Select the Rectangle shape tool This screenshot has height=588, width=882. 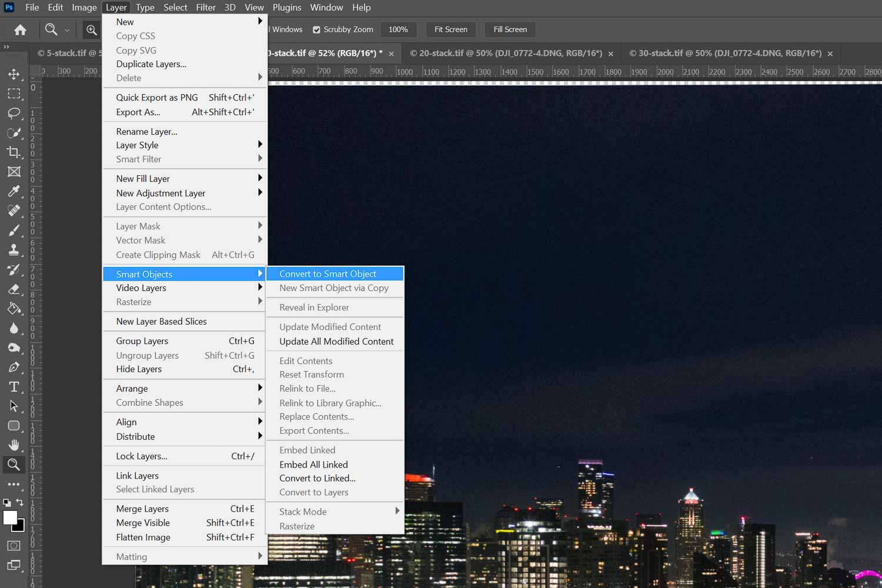pyautogui.click(x=14, y=425)
